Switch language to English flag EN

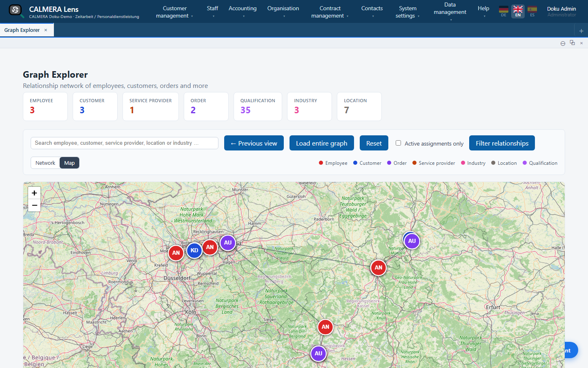(x=518, y=11)
